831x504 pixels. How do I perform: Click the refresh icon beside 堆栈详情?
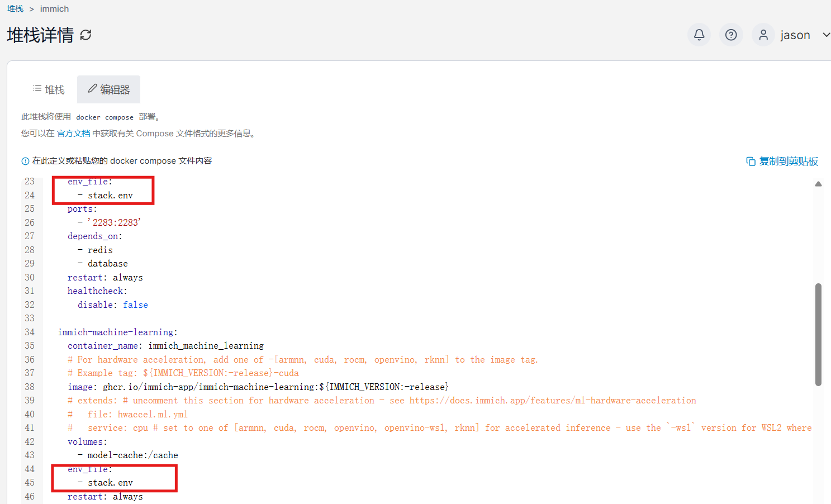86,35
